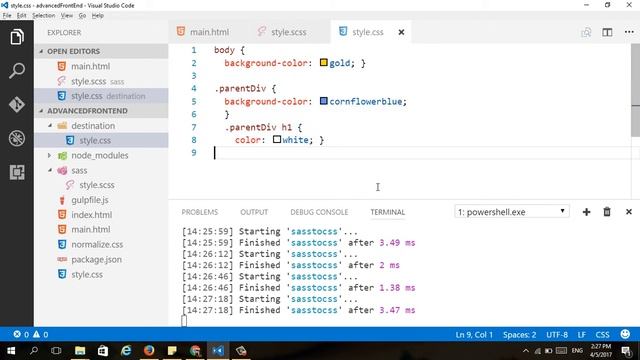Viewport: 640px width, 360px height.
Task: Open the Edit menu
Action: point(22,16)
